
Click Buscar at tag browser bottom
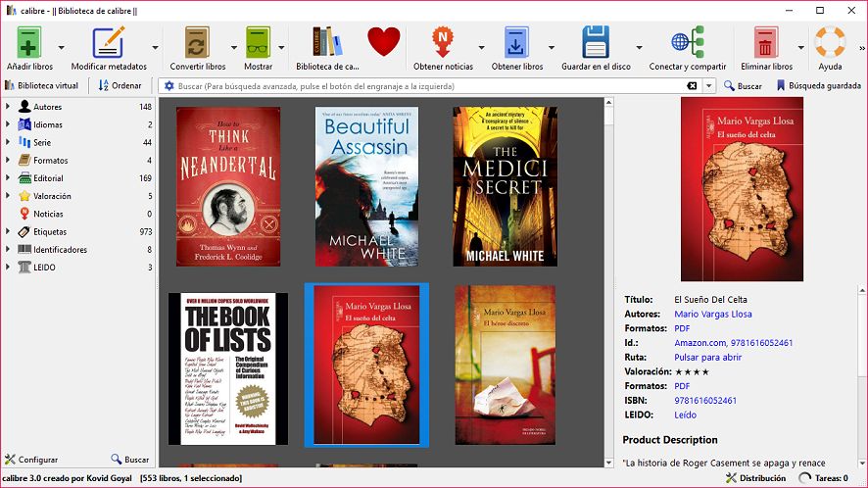pos(130,460)
